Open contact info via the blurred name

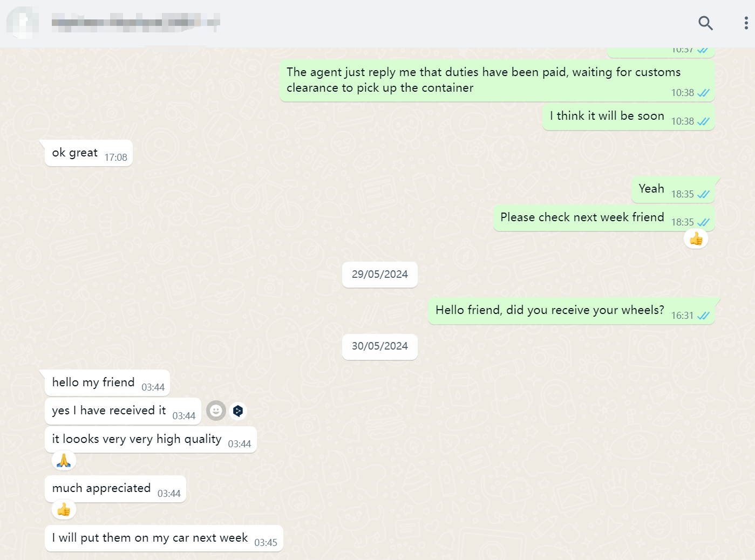(x=135, y=23)
